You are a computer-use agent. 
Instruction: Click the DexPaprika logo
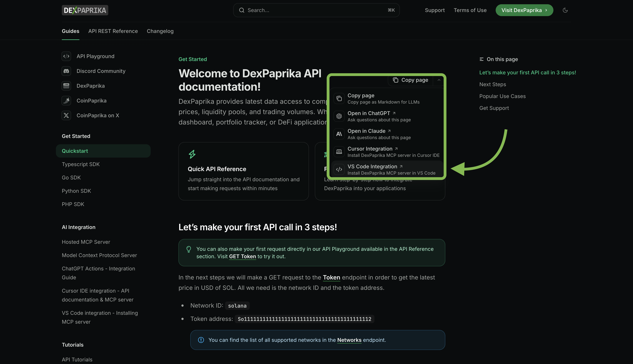[85, 10]
